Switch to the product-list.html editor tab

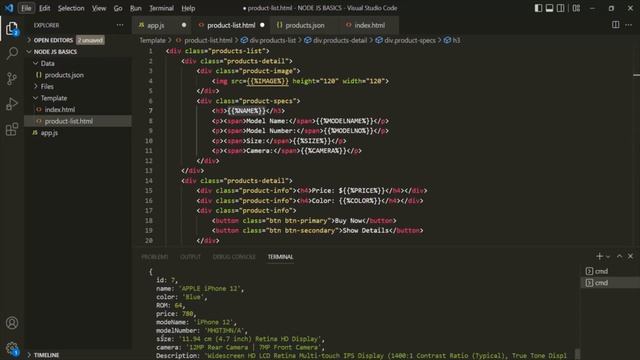[231, 25]
